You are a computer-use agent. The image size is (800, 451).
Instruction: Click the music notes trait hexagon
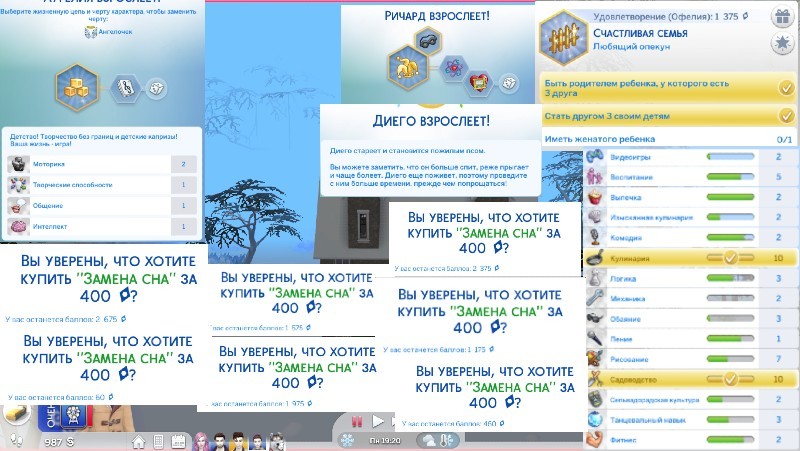coord(126,88)
